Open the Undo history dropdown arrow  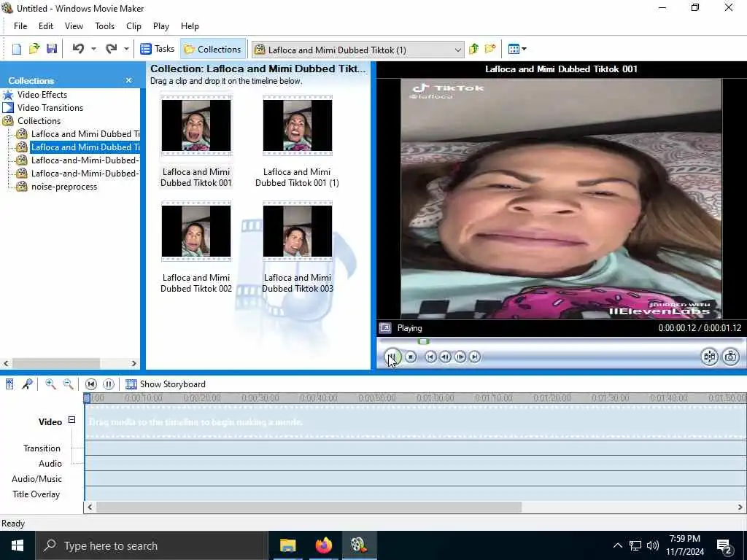pos(93,49)
